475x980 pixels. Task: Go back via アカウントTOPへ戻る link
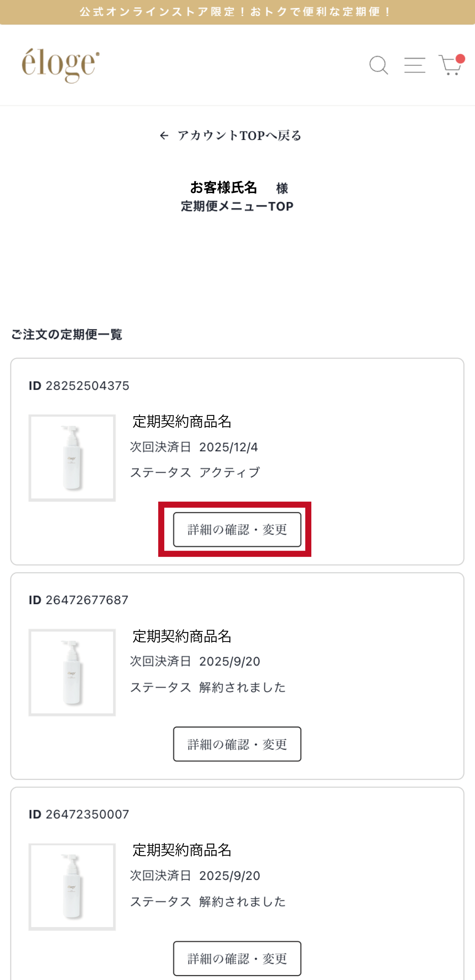click(x=239, y=135)
